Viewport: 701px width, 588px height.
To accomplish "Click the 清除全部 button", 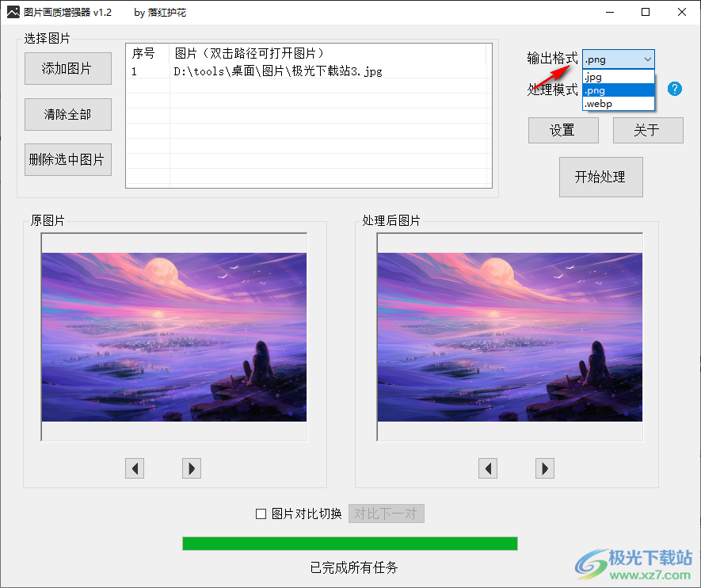I will 68,114.
